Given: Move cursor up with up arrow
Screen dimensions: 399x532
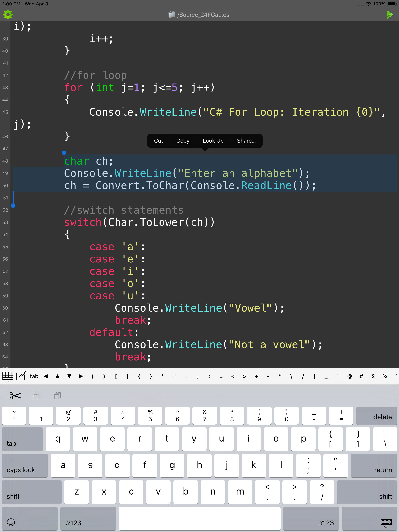Looking at the screenshot, I should [x=57, y=376].
